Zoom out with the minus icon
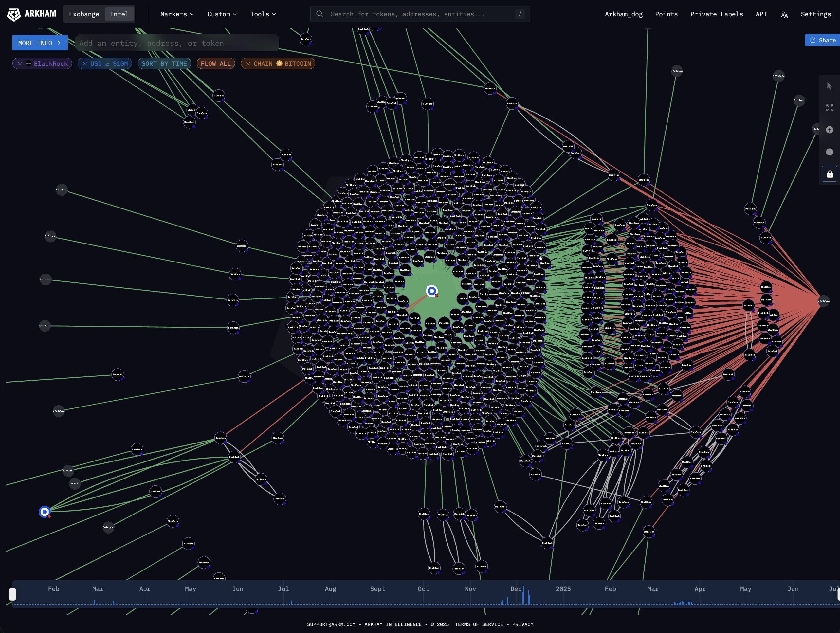This screenshot has width=840, height=633. coord(830,152)
